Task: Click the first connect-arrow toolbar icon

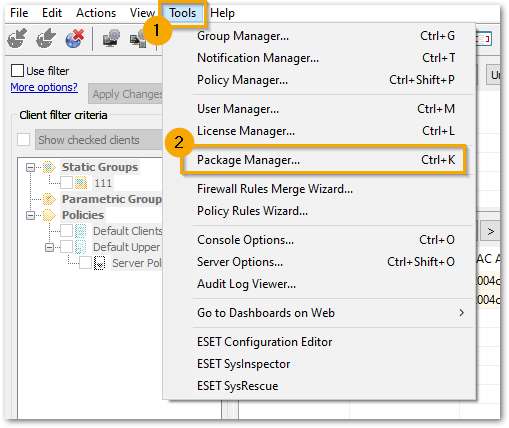Action: click(17, 38)
